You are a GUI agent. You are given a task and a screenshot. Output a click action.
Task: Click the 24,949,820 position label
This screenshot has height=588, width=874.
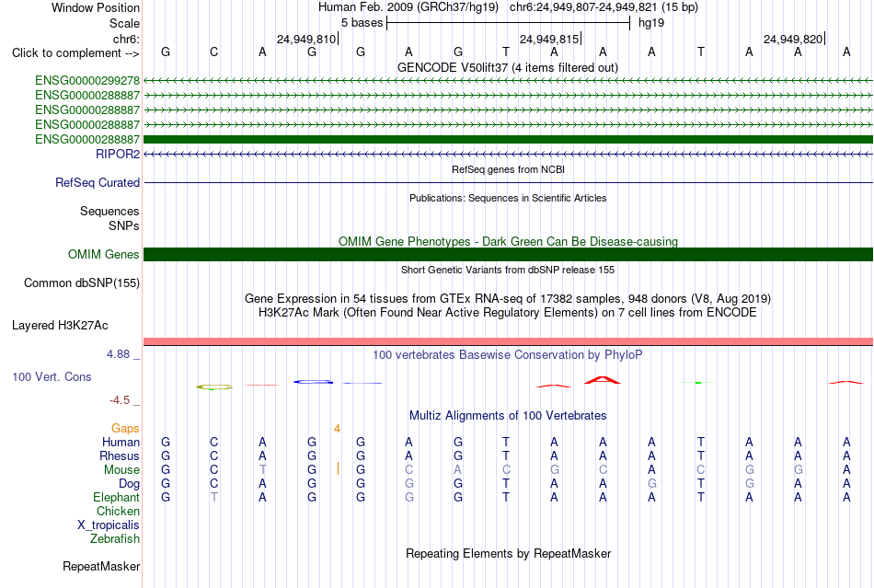tap(793, 40)
